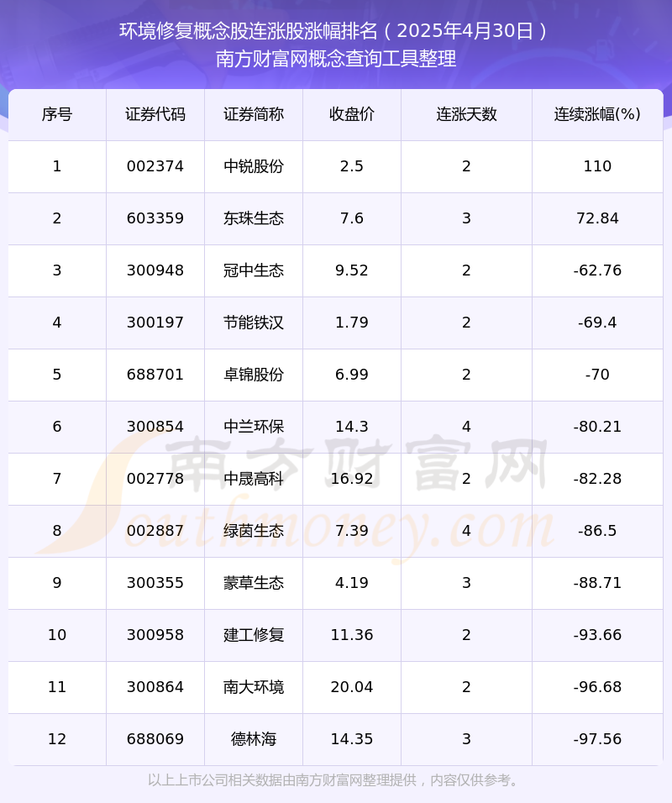This screenshot has width=672, height=803.
Task: Select stock name 德林海
Action: tap(254, 739)
